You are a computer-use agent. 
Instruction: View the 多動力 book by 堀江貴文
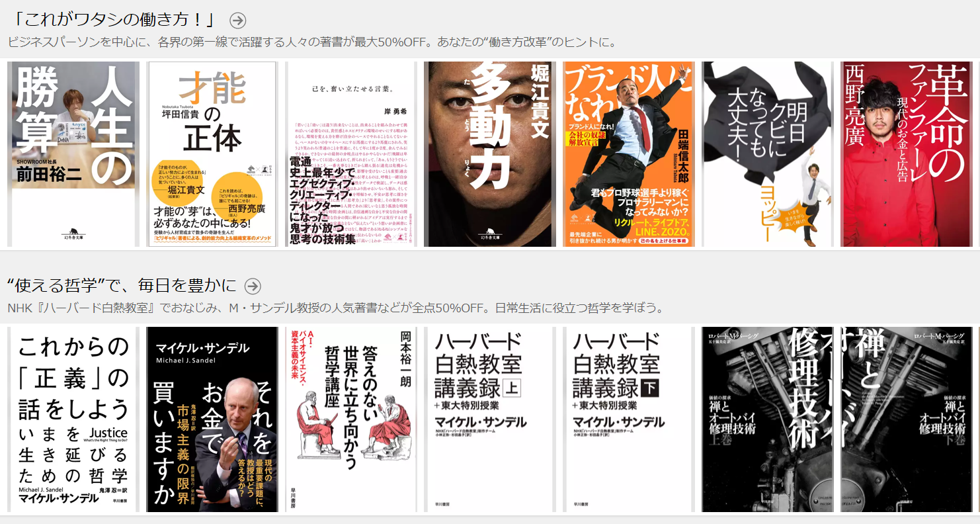pos(490,154)
